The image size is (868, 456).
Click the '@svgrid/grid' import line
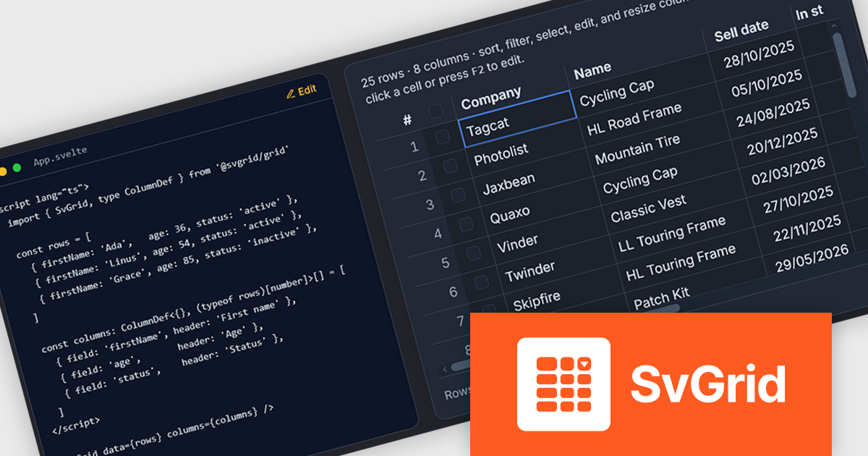(149, 186)
